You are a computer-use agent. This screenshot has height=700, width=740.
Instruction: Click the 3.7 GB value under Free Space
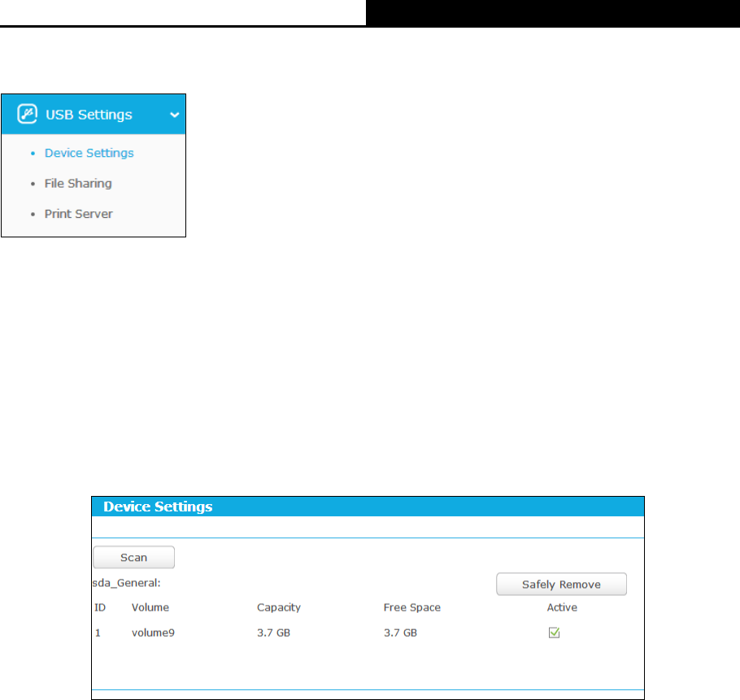point(400,633)
